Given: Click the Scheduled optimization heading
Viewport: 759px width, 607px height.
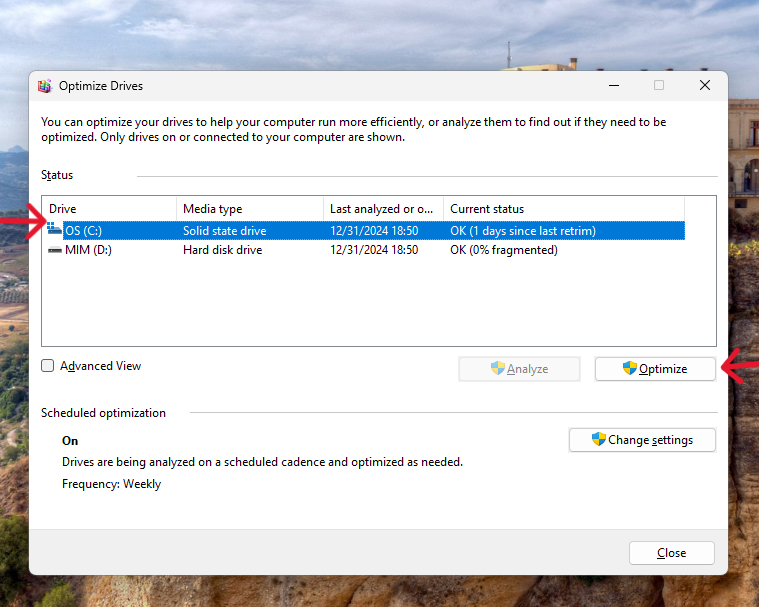Looking at the screenshot, I should [x=103, y=413].
